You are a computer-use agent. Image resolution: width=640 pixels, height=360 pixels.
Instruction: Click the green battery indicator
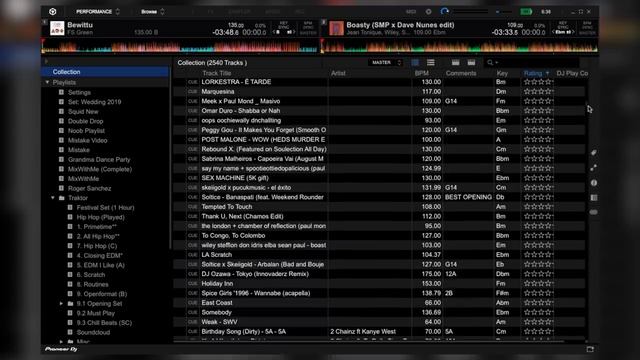click(x=526, y=11)
